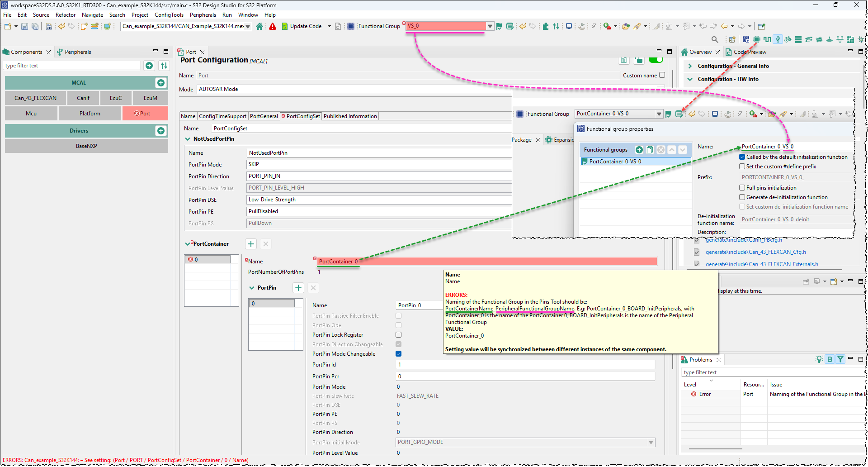
Task: Toggle PortPin Lock Register checkbox
Action: coord(399,335)
